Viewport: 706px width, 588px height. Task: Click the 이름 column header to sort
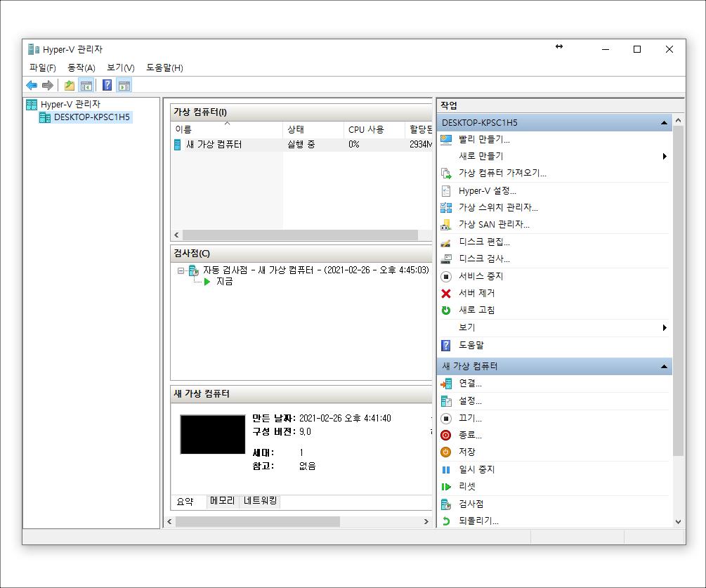point(226,129)
